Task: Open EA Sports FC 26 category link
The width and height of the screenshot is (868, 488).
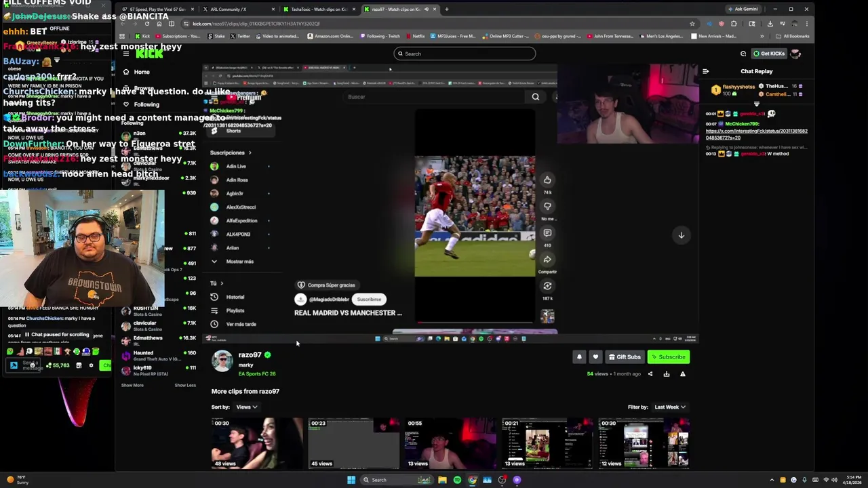Action: click(x=257, y=374)
